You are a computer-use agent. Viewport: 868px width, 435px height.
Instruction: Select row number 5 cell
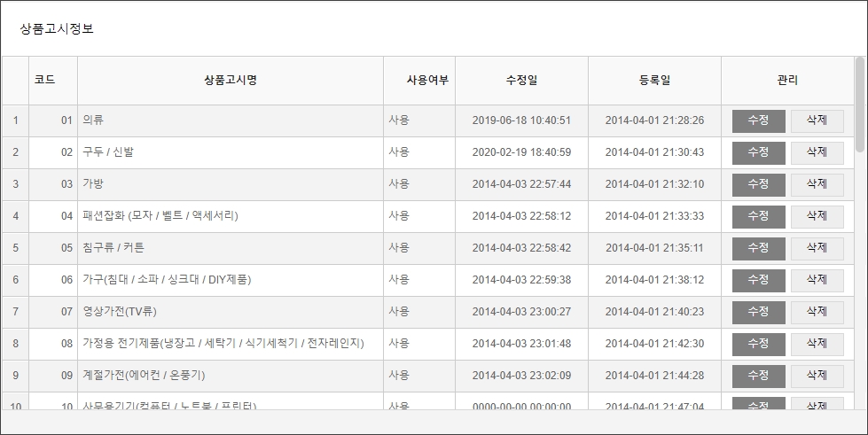(15, 248)
